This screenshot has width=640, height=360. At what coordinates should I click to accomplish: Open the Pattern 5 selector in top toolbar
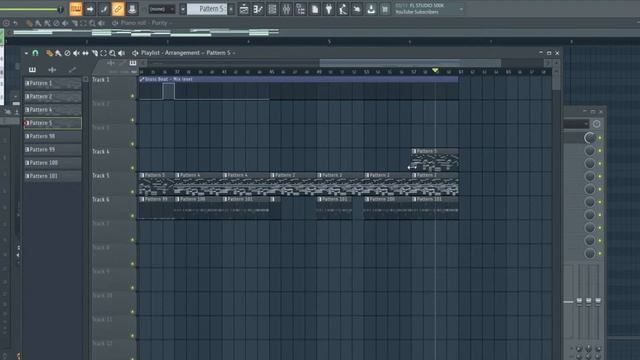pyautogui.click(x=207, y=9)
